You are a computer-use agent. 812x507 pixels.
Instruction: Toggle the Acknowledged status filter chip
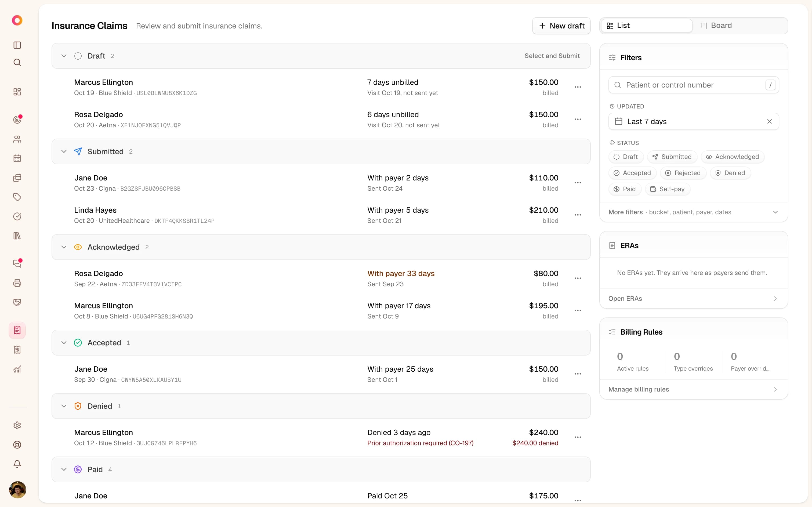click(732, 157)
